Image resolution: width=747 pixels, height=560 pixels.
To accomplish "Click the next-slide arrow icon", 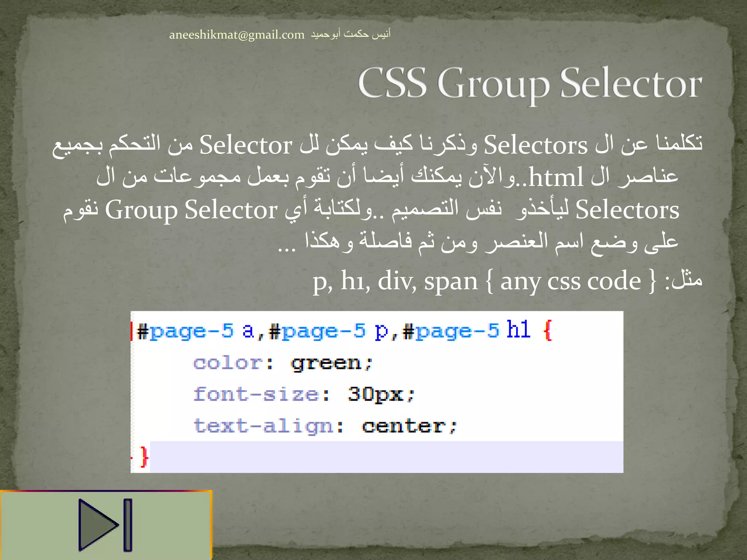I will pos(105,525).
